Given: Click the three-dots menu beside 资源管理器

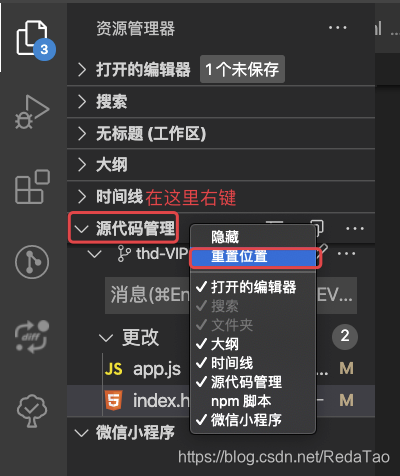Looking at the screenshot, I should [x=337, y=28].
